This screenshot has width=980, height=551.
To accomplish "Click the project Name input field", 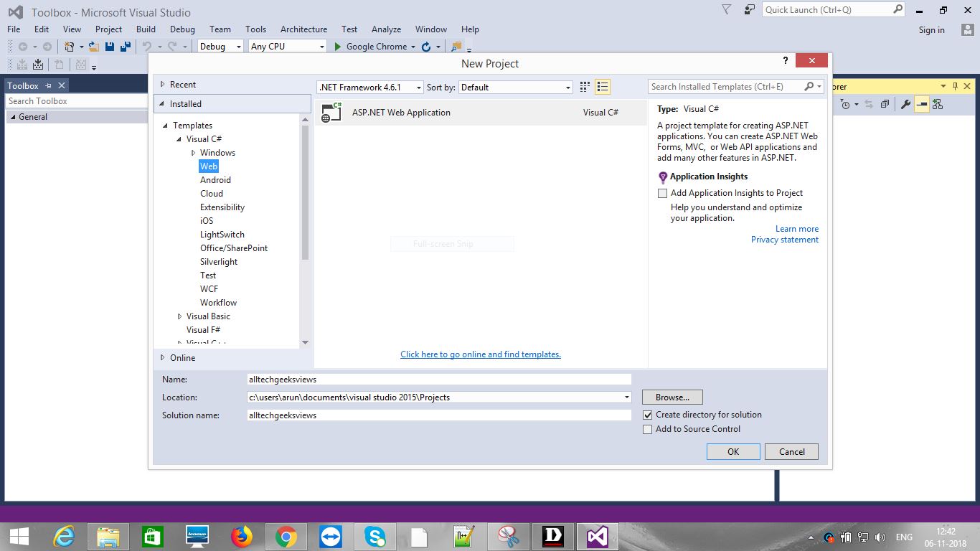I will [x=439, y=380].
